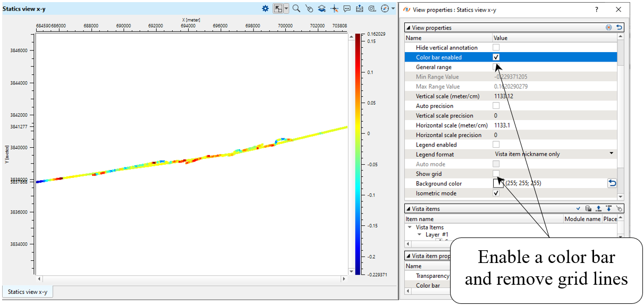Screen dimensions: 644x306
Task: Open view settings gear icon
Action: click(x=265, y=8)
